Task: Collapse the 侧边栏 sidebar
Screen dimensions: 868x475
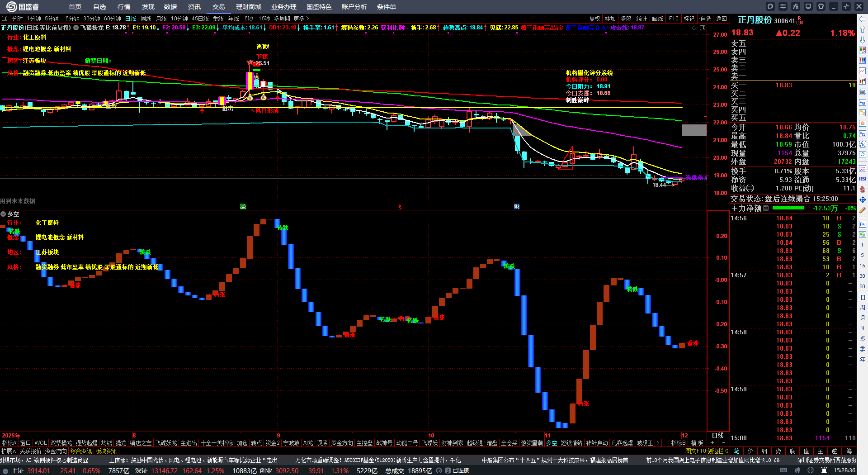Action: pos(718,451)
